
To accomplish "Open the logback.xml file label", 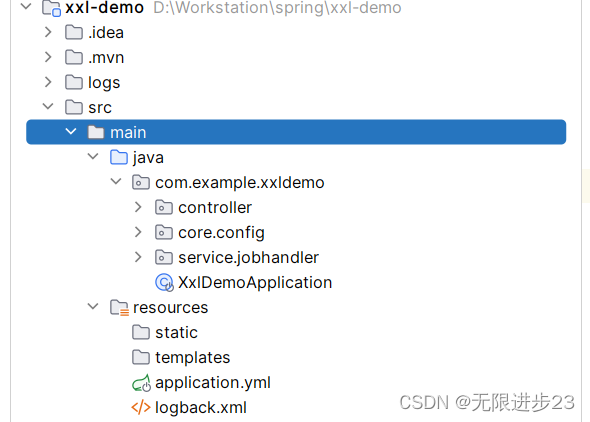I will pos(201,408).
